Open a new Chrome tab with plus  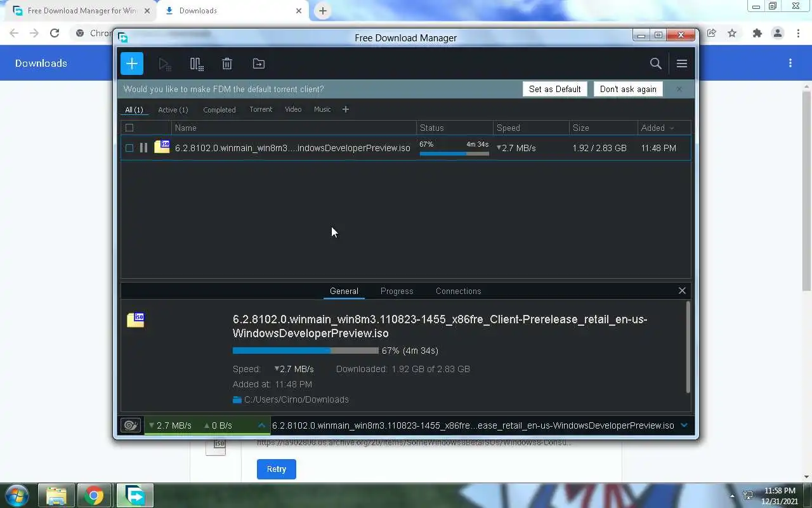323,11
